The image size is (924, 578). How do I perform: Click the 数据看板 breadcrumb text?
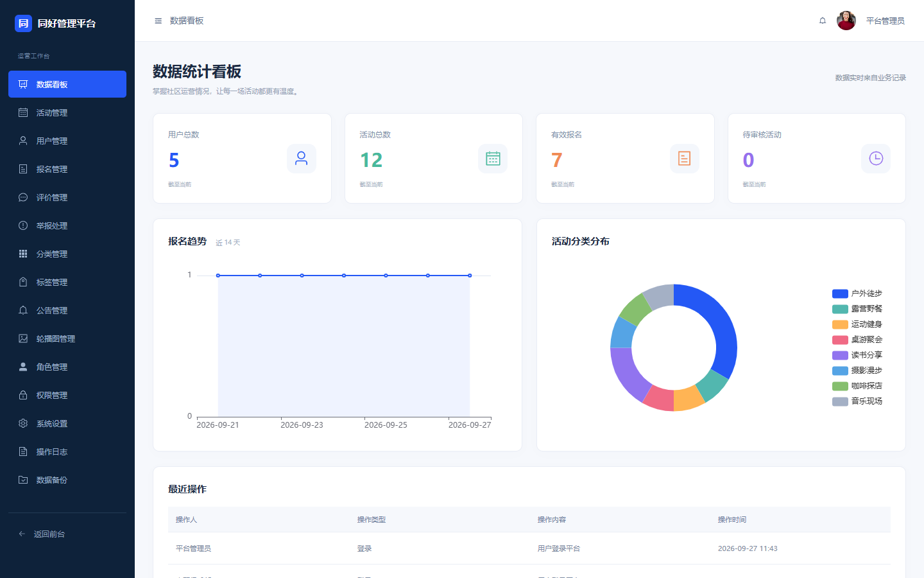(x=187, y=21)
